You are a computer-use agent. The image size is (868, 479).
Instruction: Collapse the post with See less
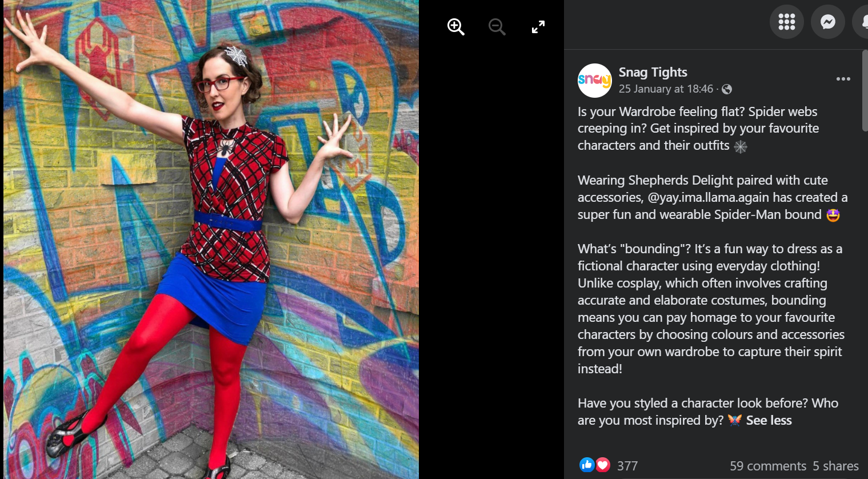pyautogui.click(x=769, y=420)
